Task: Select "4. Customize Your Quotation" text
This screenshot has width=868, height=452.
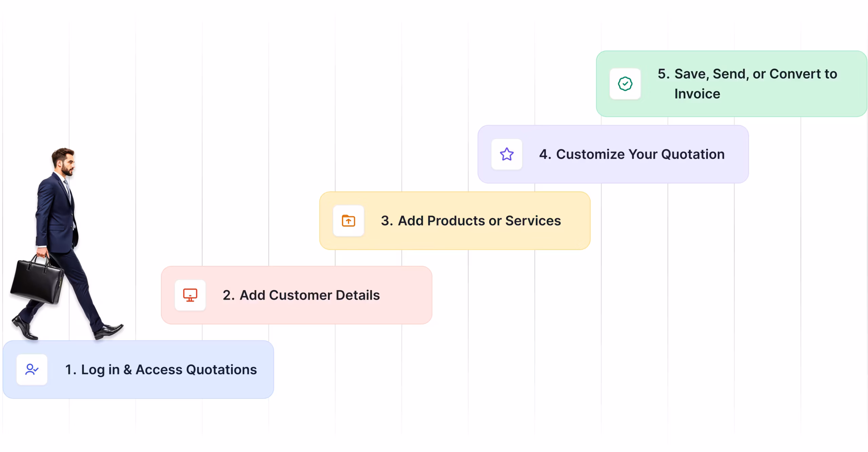Action: 632,154
